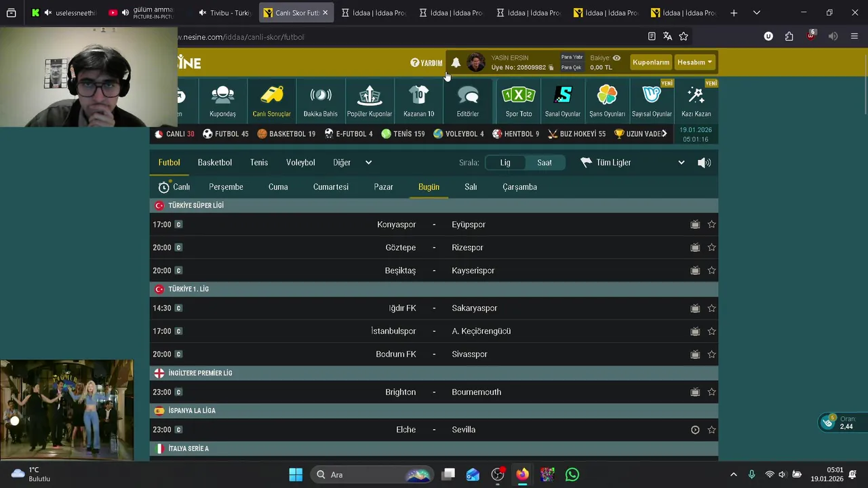List all browser tabs chevron
868x488 pixels.
pos(757,13)
